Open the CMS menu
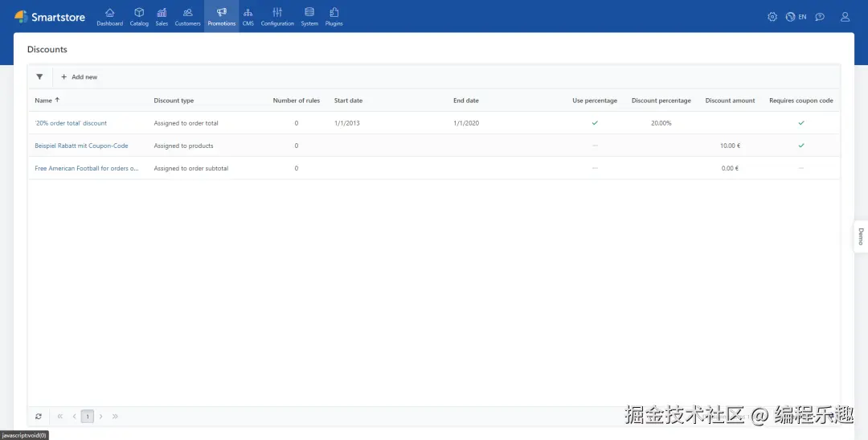 248,17
